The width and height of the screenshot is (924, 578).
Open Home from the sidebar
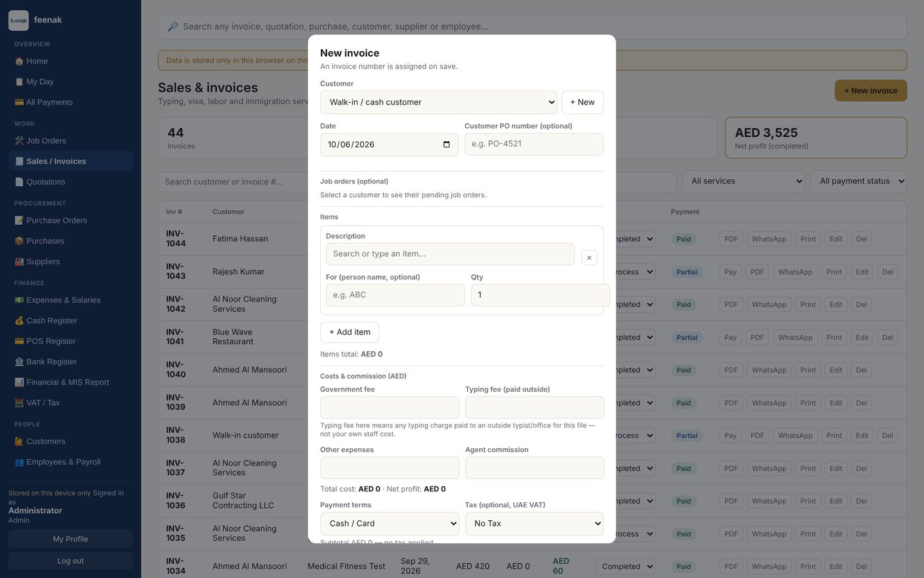click(71, 61)
